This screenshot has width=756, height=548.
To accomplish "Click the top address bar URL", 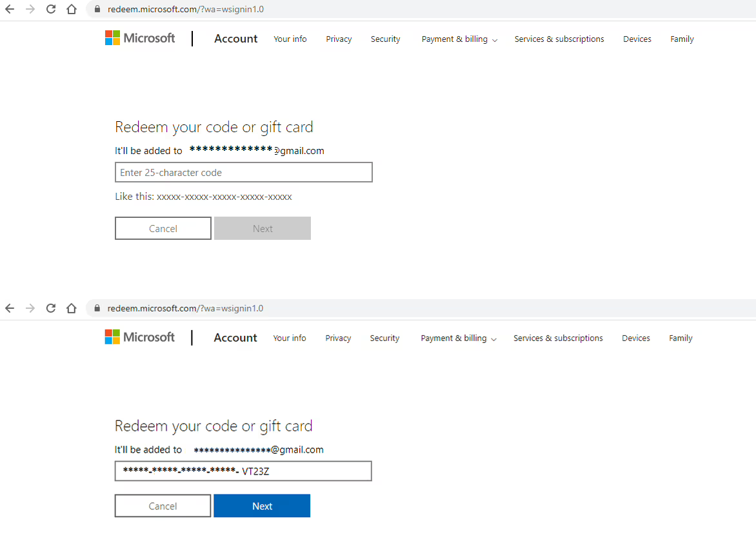I will (186, 9).
